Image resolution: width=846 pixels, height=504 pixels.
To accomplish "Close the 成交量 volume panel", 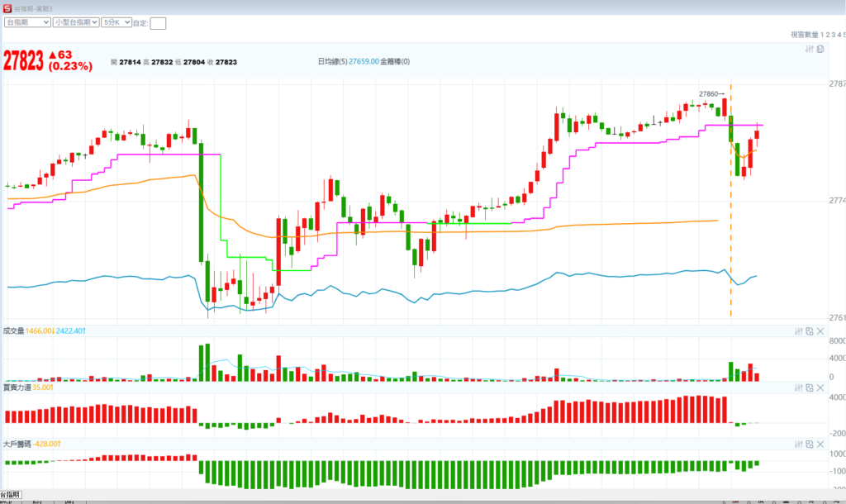I will (x=820, y=331).
